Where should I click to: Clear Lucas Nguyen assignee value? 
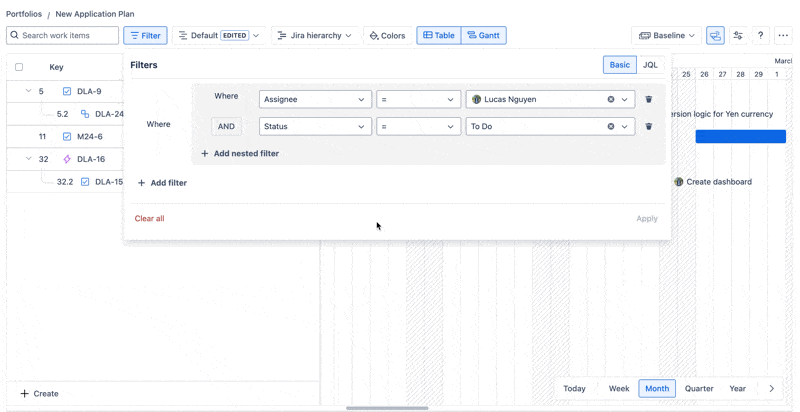(x=611, y=100)
